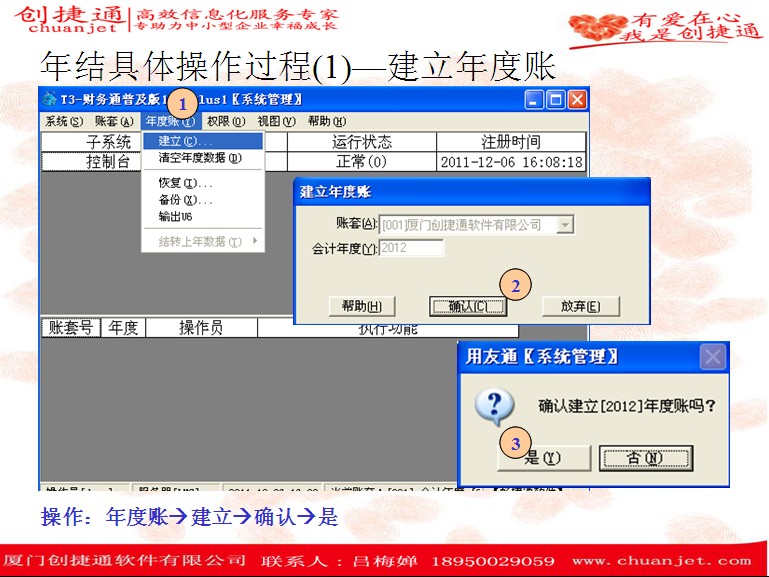The width and height of the screenshot is (769, 577).
Task: Minimize the T3 财务通 window
Action: coord(534,100)
